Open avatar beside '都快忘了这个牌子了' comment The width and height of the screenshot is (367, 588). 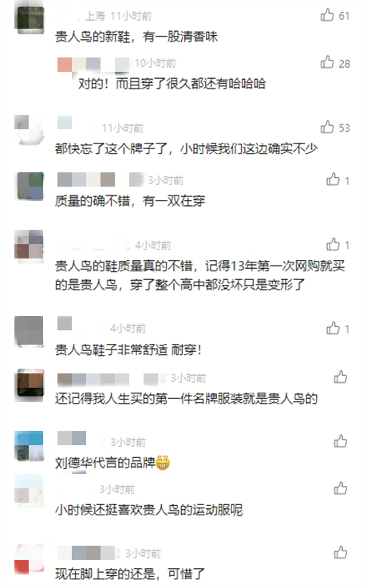point(30,130)
